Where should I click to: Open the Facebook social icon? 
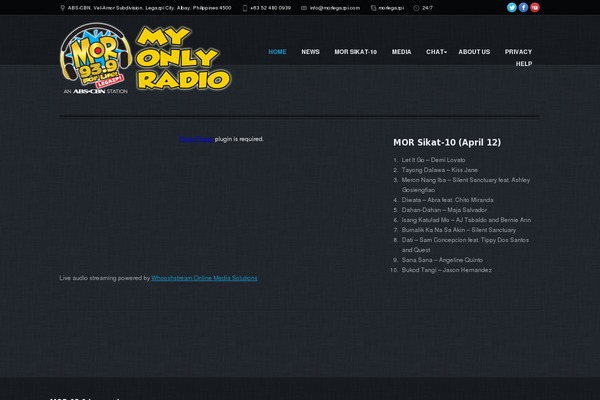pyautogui.click(x=523, y=7)
